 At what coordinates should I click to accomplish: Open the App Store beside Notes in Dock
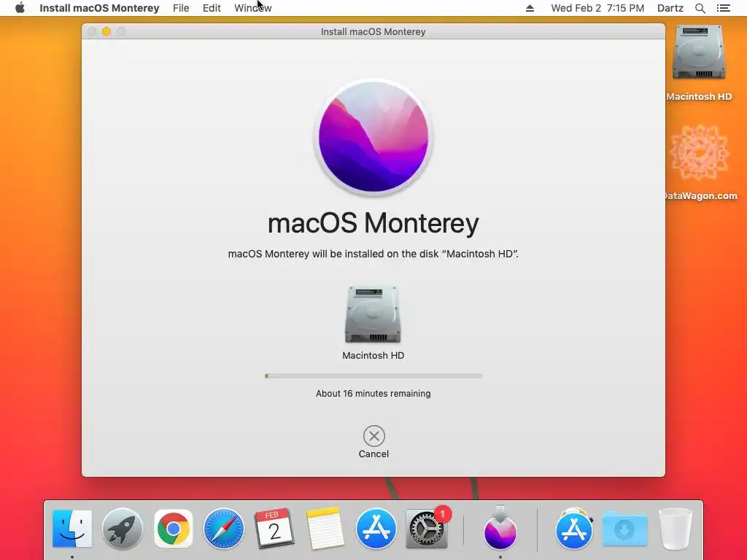tap(376, 529)
